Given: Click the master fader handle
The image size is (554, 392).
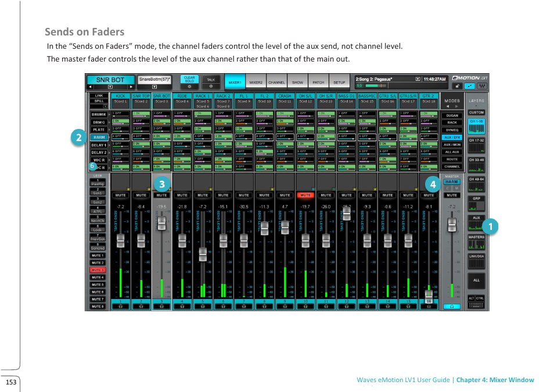Looking at the screenshot, I should pyautogui.click(x=452, y=225).
